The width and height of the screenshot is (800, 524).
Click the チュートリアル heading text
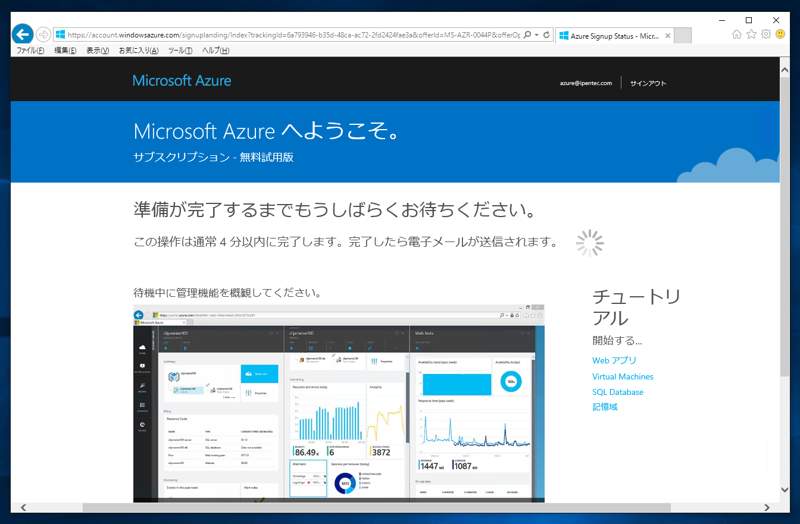(x=637, y=307)
